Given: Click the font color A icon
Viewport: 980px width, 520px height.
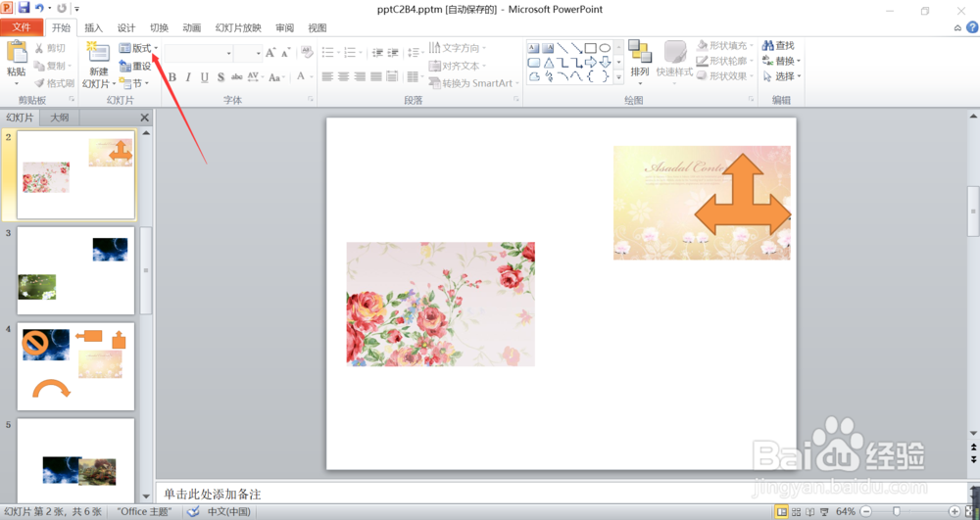Looking at the screenshot, I should 301,76.
